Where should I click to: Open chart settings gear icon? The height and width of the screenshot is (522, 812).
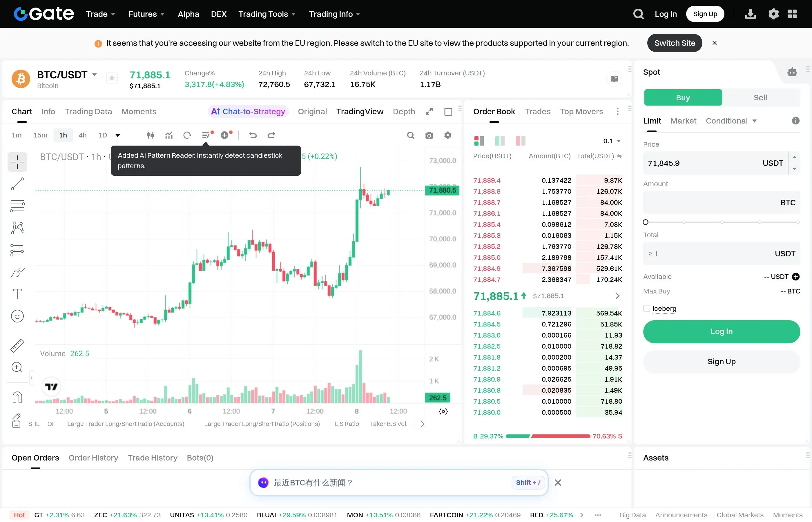pos(448,135)
